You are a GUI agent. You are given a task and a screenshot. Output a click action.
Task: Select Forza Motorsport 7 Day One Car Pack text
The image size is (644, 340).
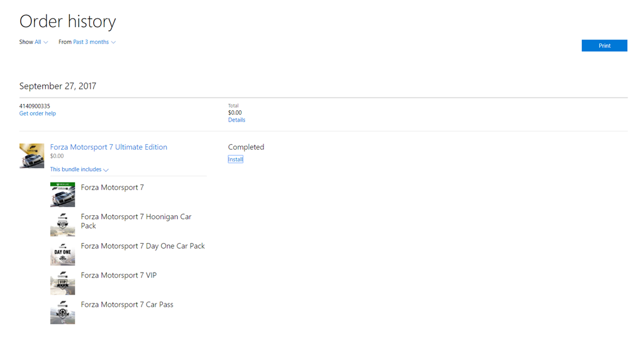coord(143,246)
